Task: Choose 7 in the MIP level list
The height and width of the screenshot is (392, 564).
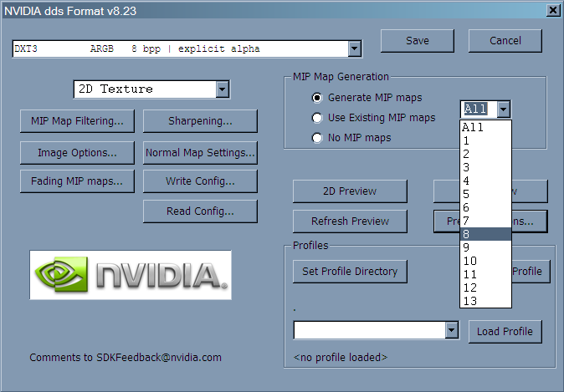Action: coord(485,221)
